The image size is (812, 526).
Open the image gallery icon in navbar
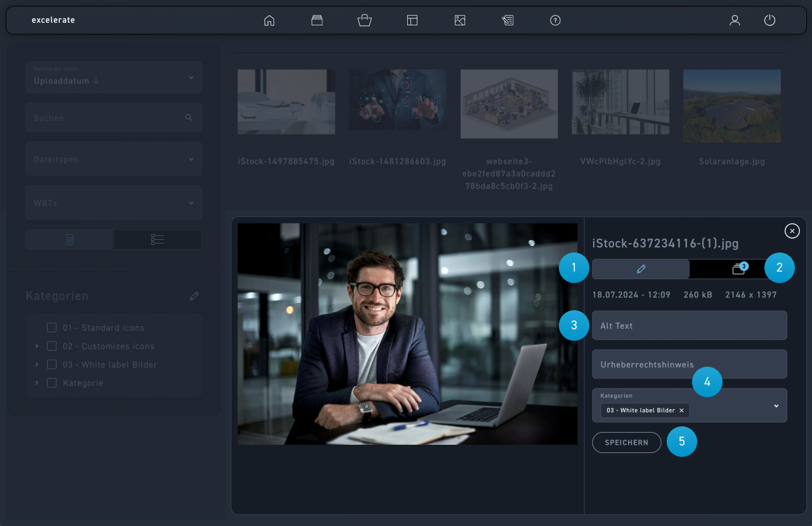pyautogui.click(x=460, y=20)
